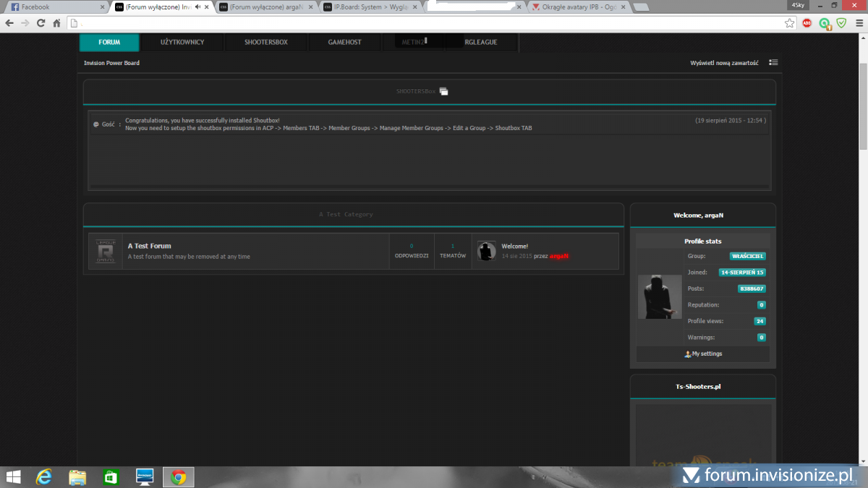Mute audio on the active forum tab

pyautogui.click(x=197, y=7)
